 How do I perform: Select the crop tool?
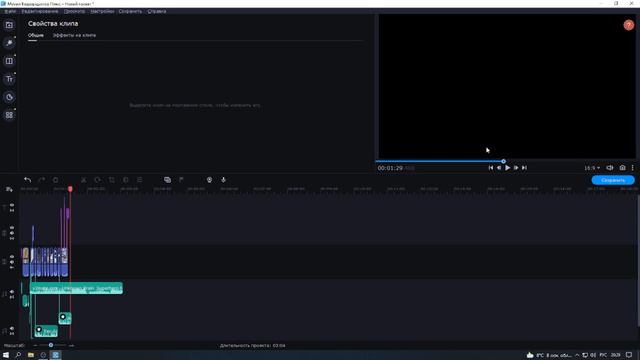click(111, 180)
